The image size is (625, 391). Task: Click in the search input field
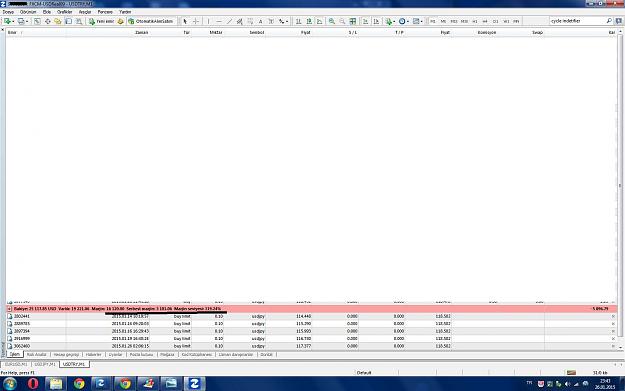pyautogui.click(x=577, y=21)
